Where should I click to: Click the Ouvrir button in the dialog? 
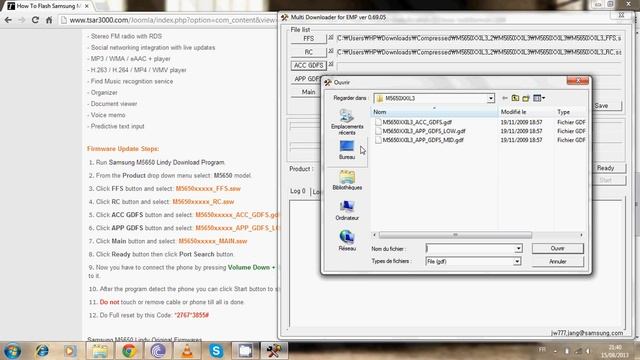click(558, 248)
